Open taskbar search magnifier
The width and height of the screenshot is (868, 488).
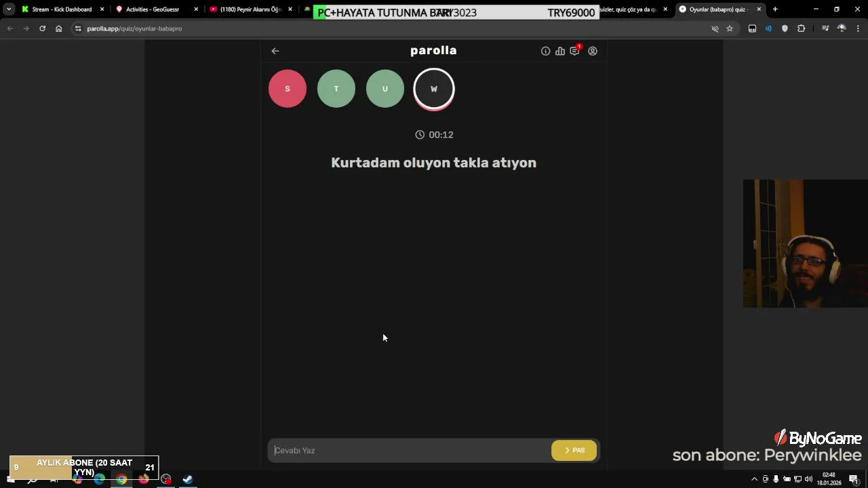click(x=32, y=479)
